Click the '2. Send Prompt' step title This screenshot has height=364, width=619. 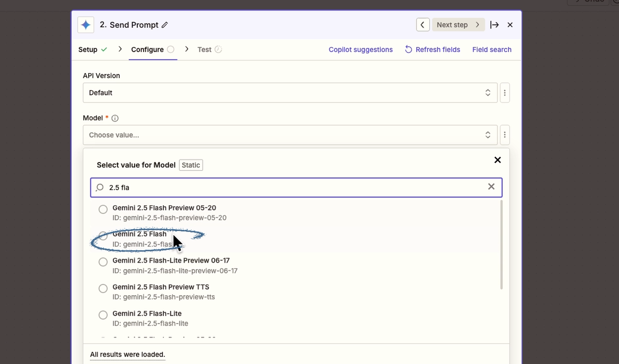(x=129, y=25)
